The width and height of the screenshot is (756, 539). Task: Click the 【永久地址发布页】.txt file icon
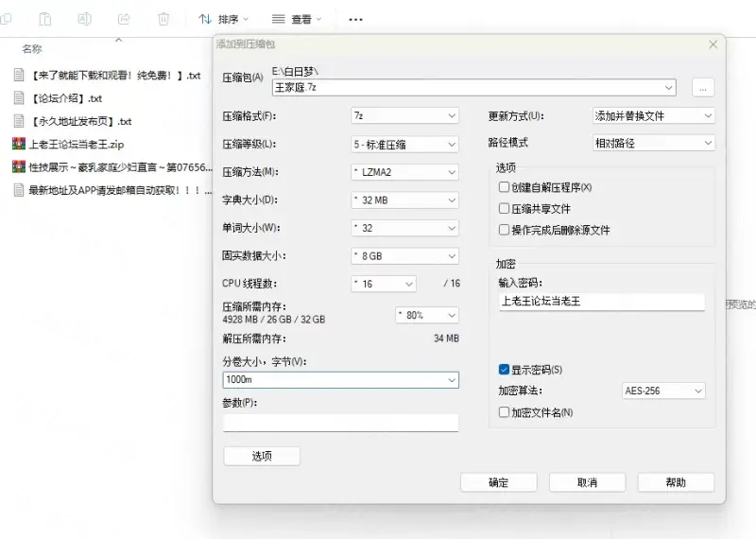(x=18, y=121)
